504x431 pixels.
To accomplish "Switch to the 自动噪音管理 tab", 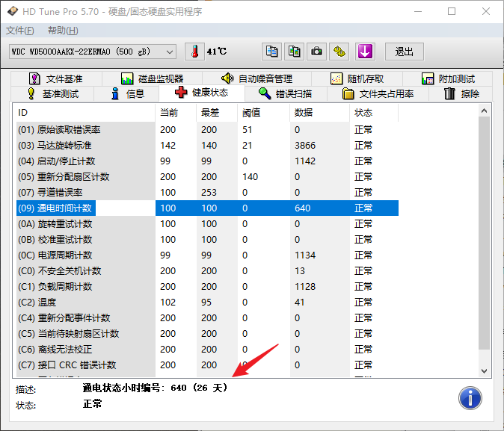I will point(256,78).
